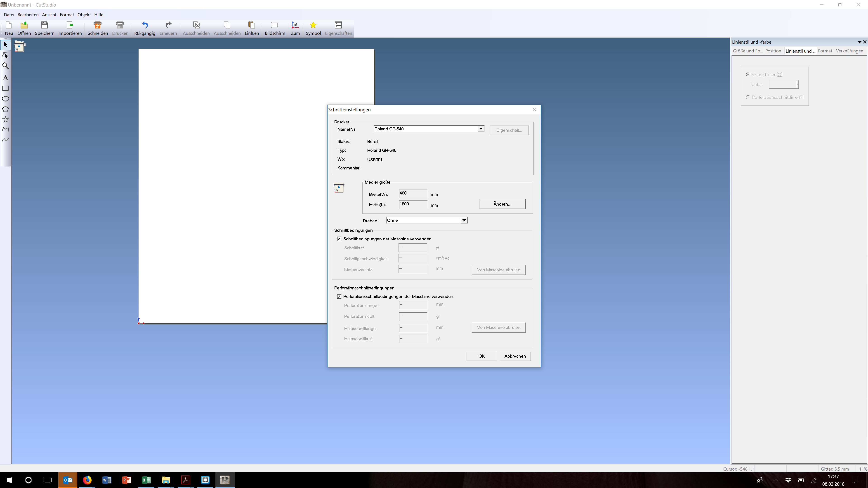The height and width of the screenshot is (488, 868).
Task: Select the Perforationsschnittlinie radio button
Action: click(748, 97)
